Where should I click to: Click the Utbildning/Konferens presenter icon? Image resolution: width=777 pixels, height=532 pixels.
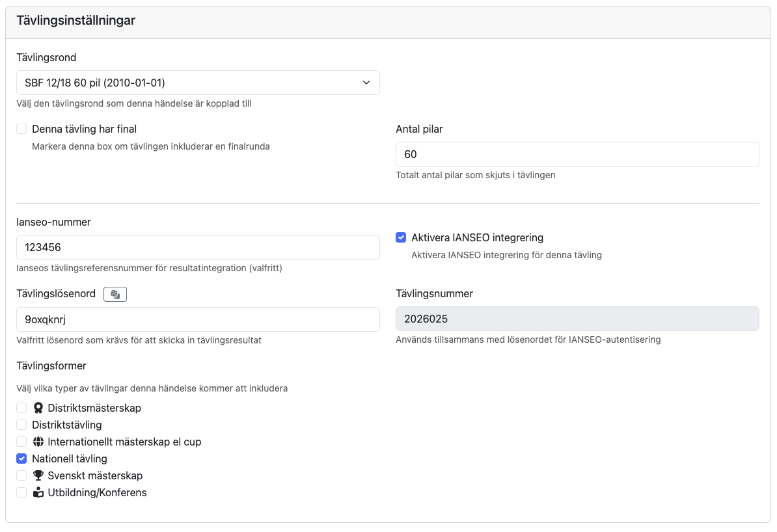coord(38,493)
